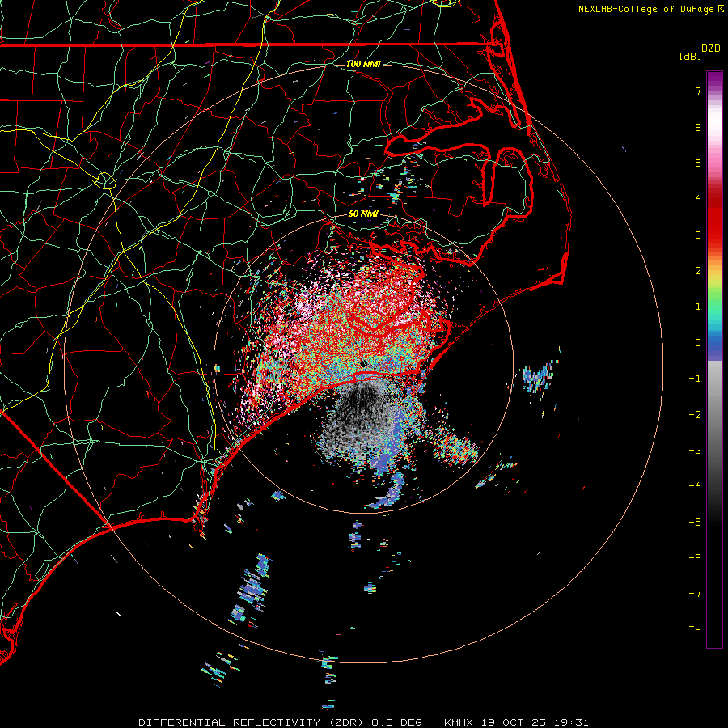Click the -3 dB legend value
Image resolution: width=728 pixels, height=728 pixels.
tap(695, 451)
